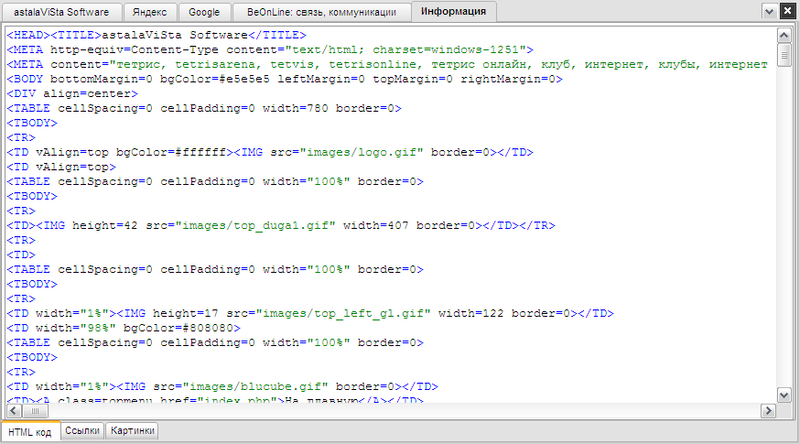Click the images/top_duga1.gif line
This screenshot has height=444, width=800.
281,225
